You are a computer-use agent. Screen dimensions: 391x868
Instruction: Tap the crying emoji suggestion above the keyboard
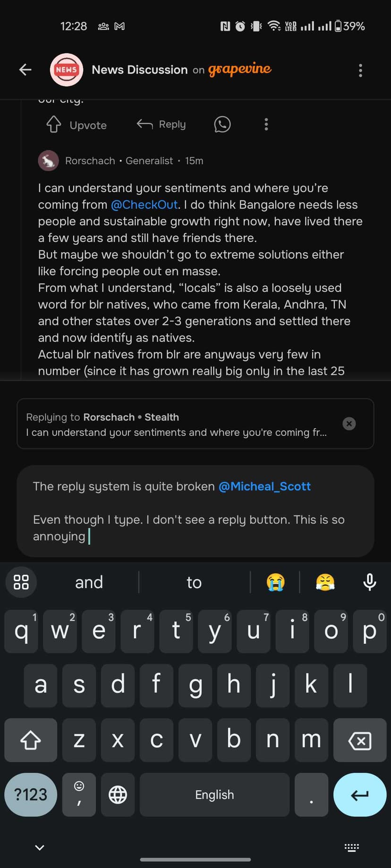(275, 582)
